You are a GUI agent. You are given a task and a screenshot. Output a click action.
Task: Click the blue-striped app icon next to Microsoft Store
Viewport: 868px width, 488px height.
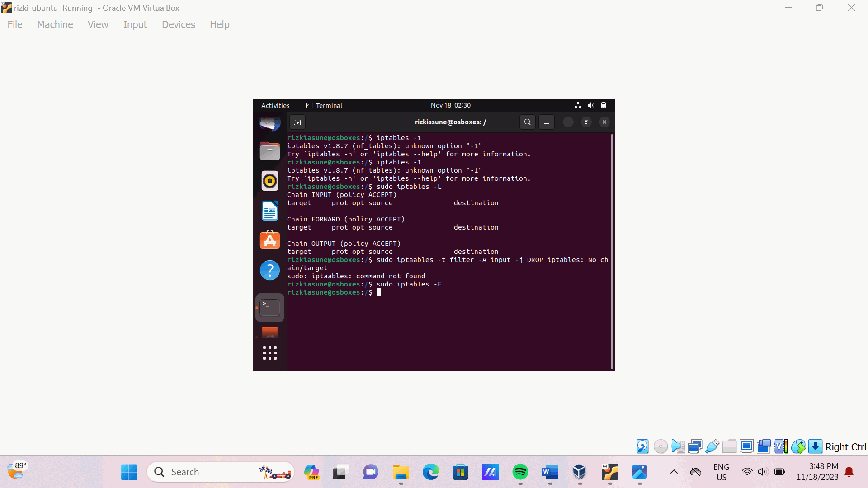(490, 472)
